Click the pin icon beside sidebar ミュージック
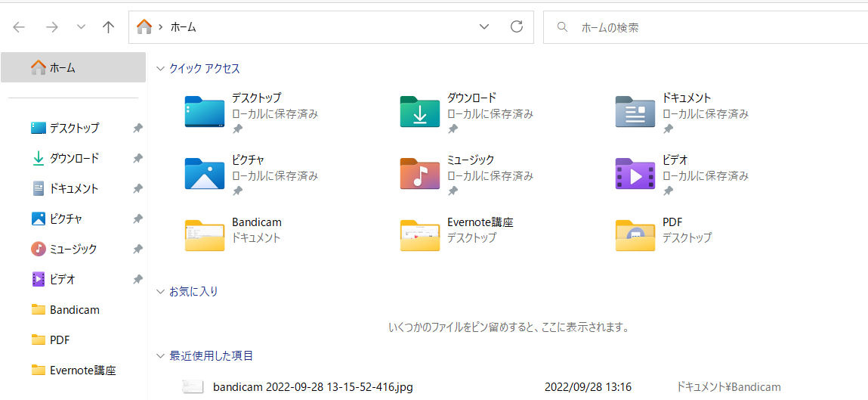This screenshot has width=868, height=400. click(137, 250)
